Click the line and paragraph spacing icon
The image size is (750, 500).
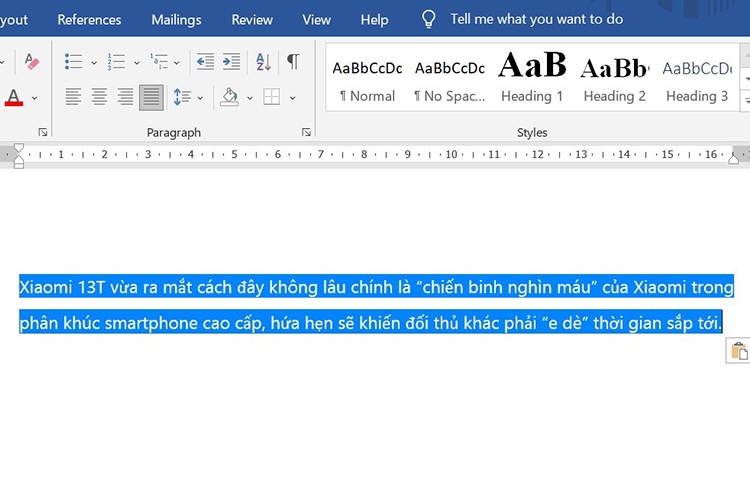(182, 97)
